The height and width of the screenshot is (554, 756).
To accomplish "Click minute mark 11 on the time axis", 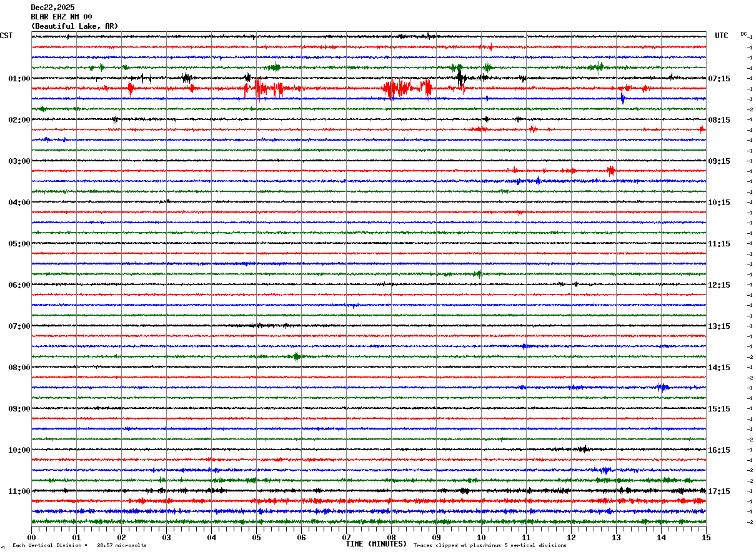I will (526, 536).
